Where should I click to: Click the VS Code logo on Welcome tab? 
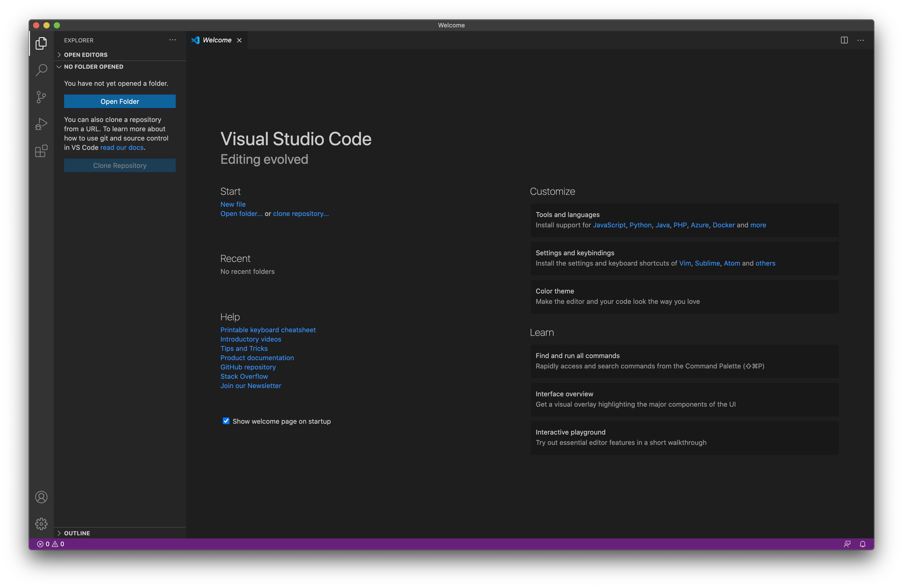(x=195, y=40)
